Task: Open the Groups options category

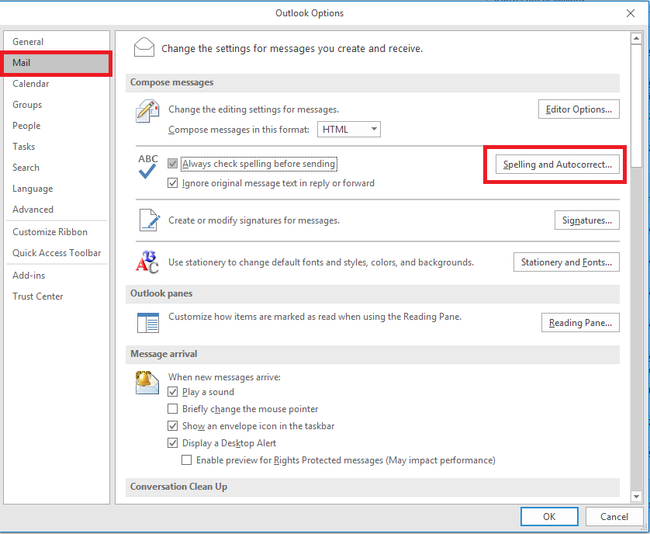Action: [x=56, y=104]
